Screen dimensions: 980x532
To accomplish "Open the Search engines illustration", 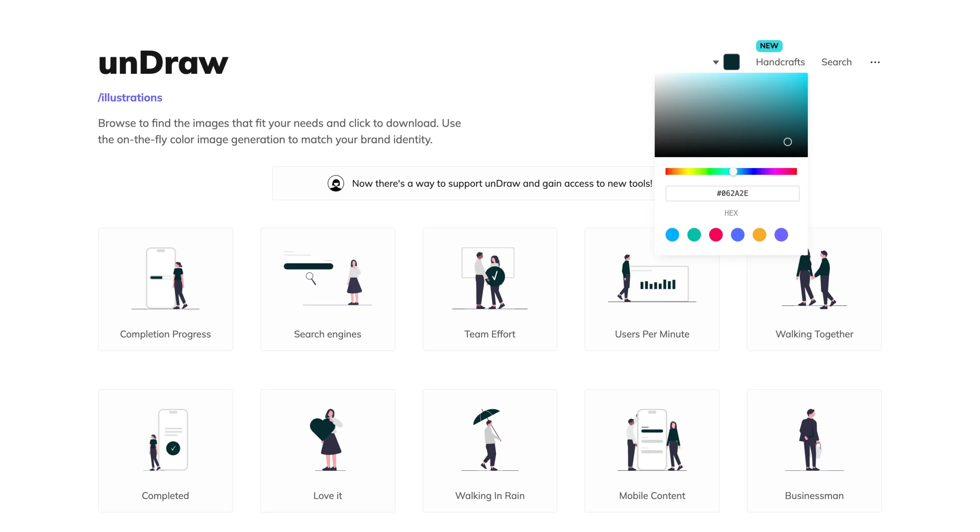I will (328, 289).
